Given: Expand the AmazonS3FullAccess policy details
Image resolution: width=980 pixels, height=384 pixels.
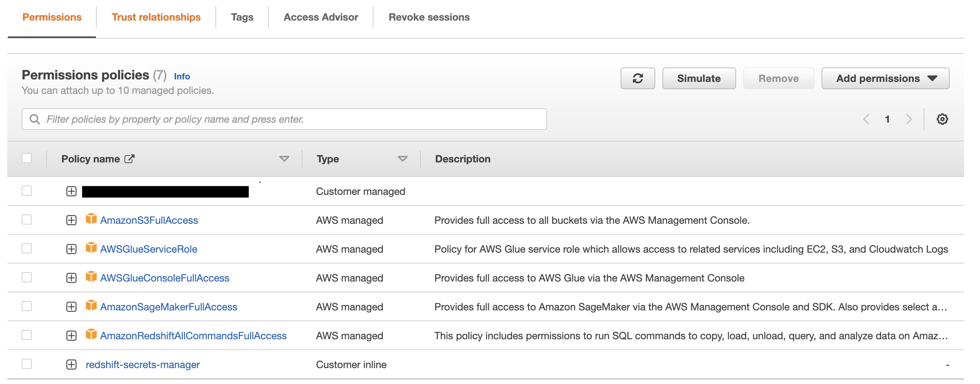Looking at the screenshot, I should click(x=71, y=220).
